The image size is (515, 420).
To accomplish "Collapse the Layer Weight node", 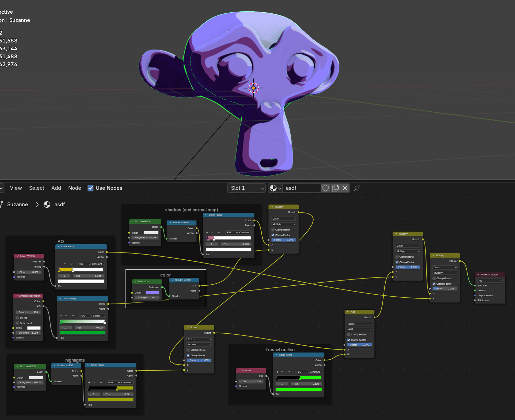I will coord(17,256).
